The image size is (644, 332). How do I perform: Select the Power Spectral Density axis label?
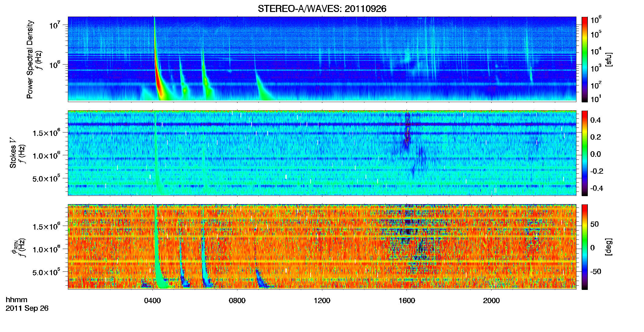[x=30, y=59]
